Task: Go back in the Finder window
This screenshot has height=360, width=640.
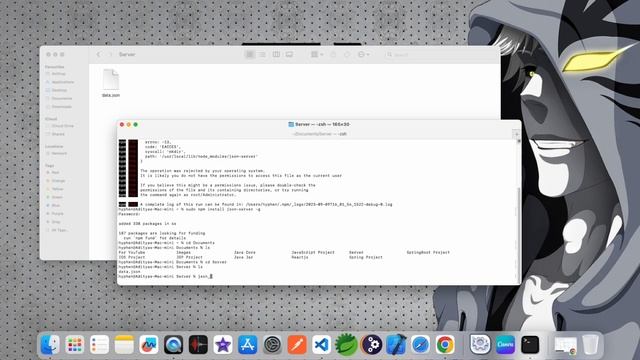Action: [98, 54]
